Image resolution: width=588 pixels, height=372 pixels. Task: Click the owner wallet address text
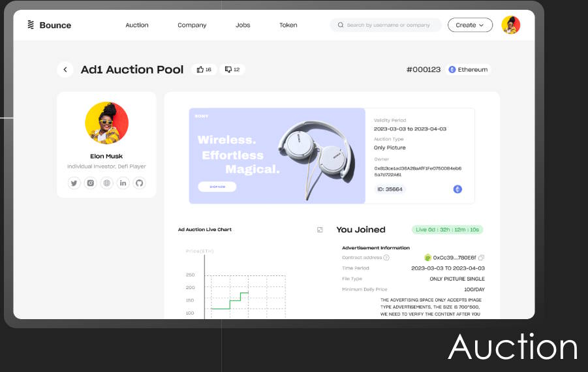[x=418, y=172]
